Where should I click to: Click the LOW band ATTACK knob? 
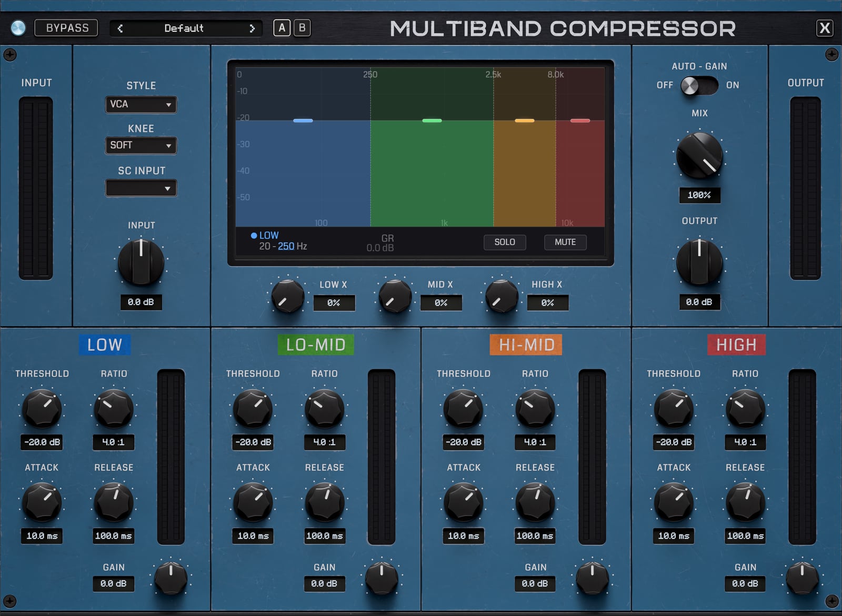coord(42,502)
